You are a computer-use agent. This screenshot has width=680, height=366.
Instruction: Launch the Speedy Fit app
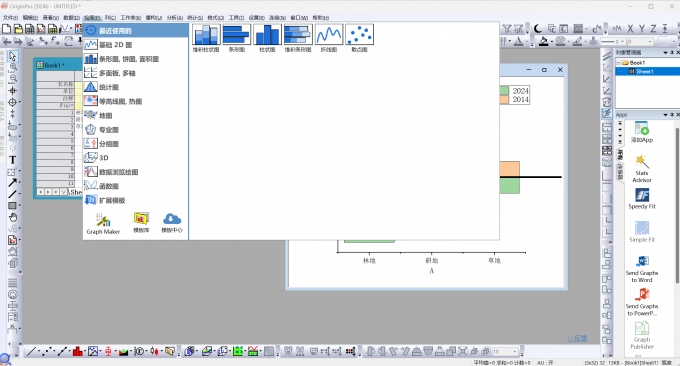tap(642, 199)
